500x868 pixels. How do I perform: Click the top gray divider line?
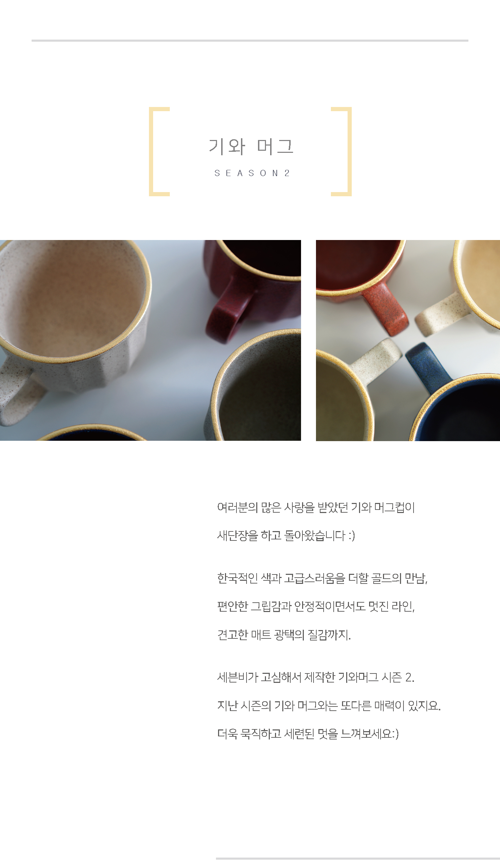(250, 41)
